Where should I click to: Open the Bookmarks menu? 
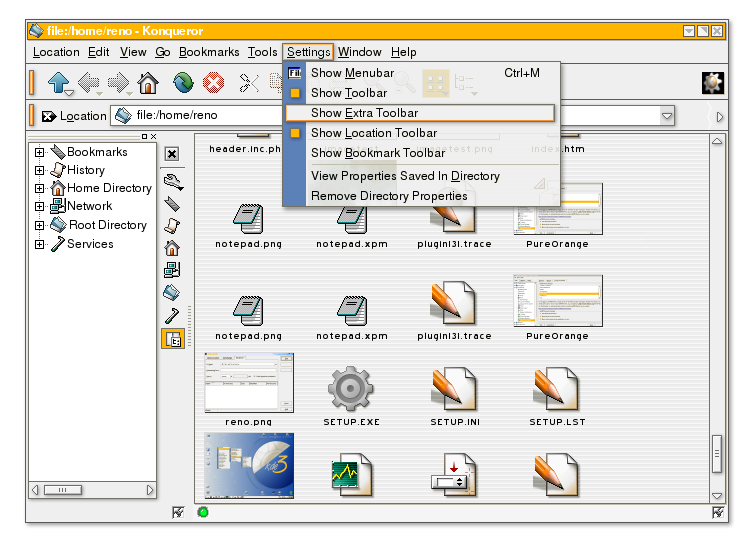[209, 52]
